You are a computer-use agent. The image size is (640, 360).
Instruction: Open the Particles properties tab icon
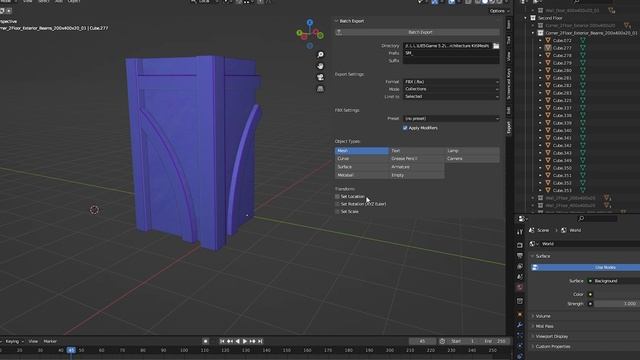520,335
